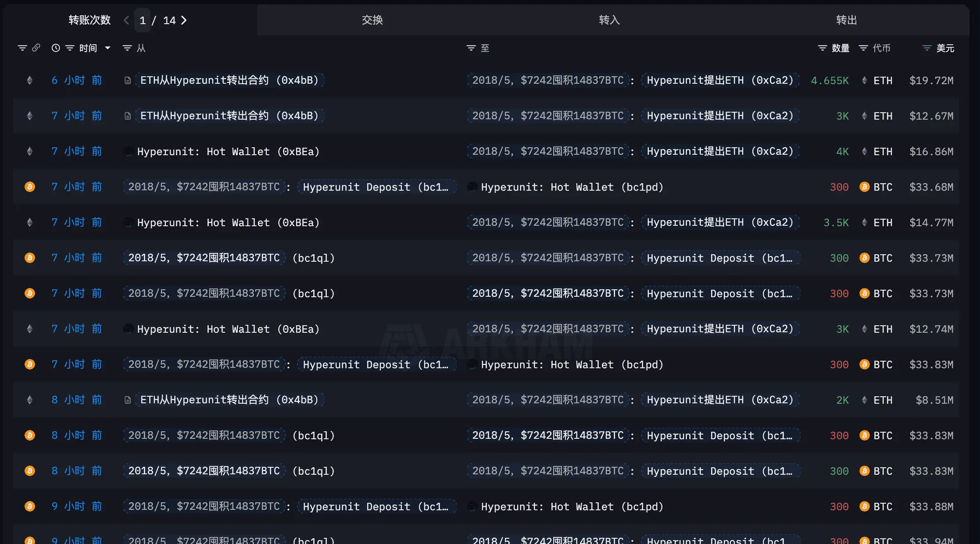This screenshot has width=980, height=544.
Task: Click the BTC token icon in the $33.68M row
Action: (x=865, y=187)
